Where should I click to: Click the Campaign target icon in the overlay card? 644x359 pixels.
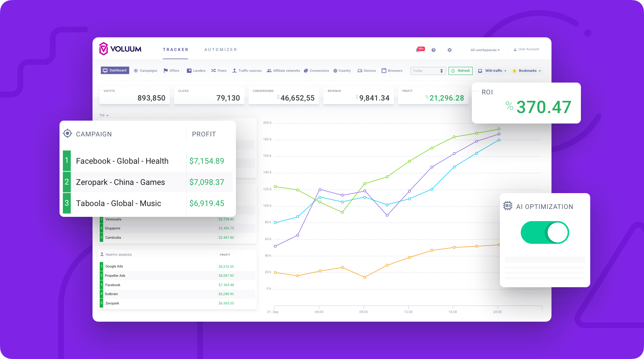(67, 134)
